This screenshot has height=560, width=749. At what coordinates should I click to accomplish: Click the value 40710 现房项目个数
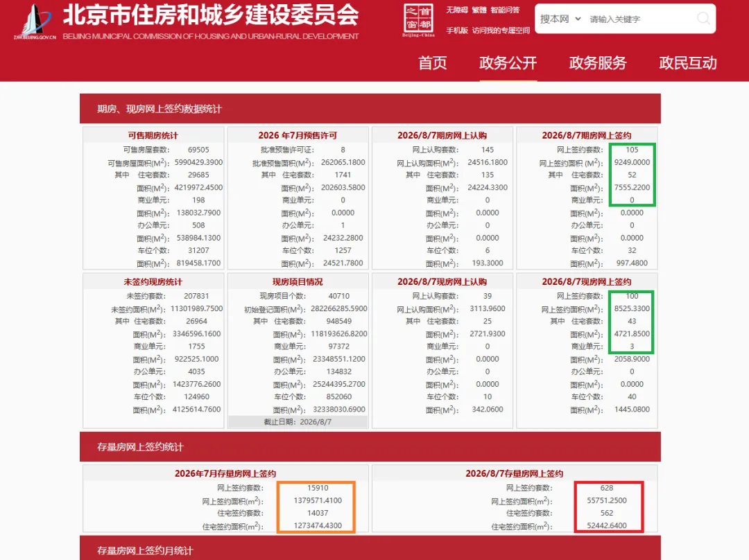[338, 296]
